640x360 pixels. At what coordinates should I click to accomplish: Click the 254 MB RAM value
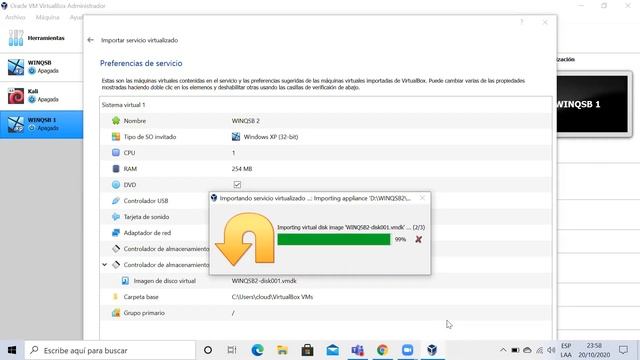pyautogui.click(x=242, y=169)
